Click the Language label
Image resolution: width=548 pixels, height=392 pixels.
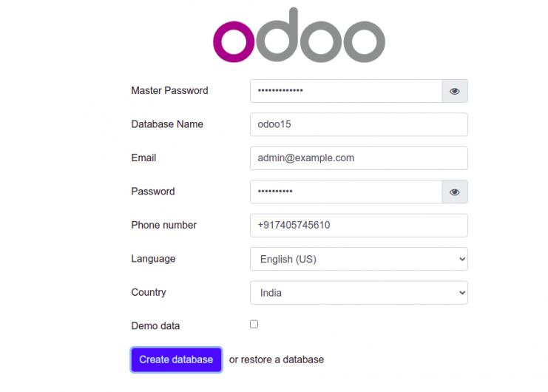153,259
